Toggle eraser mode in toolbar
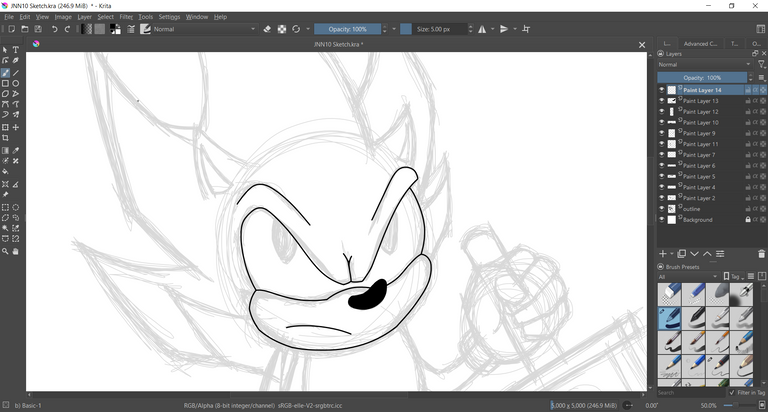This screenshot has height=412, width=768. [x=267, y=29]
